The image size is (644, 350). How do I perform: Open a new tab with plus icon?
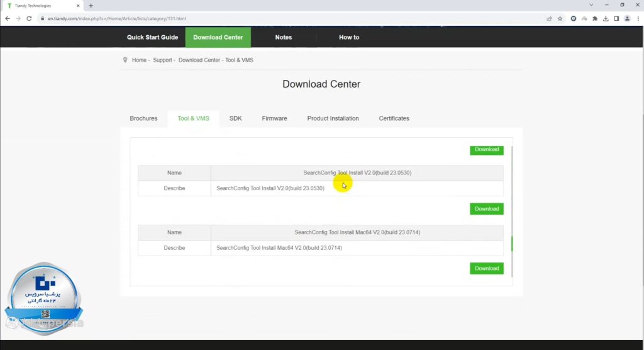pyautogui.click(x=91, y=6)
